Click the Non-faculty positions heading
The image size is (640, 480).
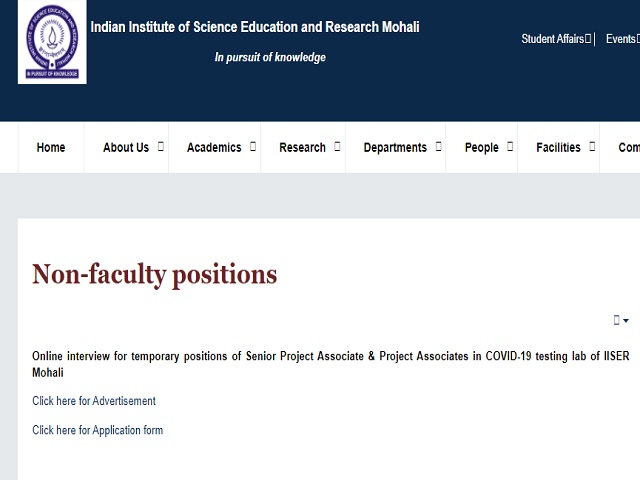click(x=154, y=274)
